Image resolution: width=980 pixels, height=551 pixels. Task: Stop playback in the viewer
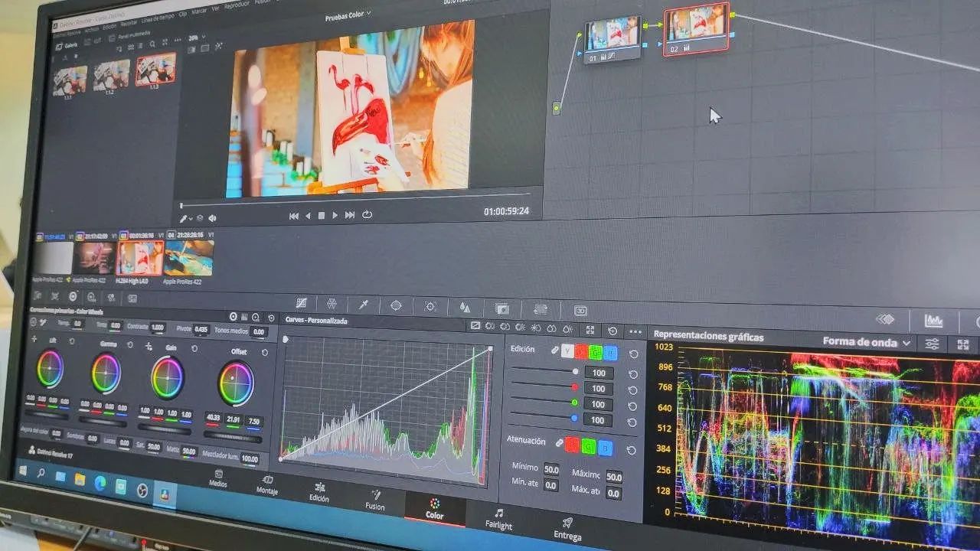click(x=321, y=216)
